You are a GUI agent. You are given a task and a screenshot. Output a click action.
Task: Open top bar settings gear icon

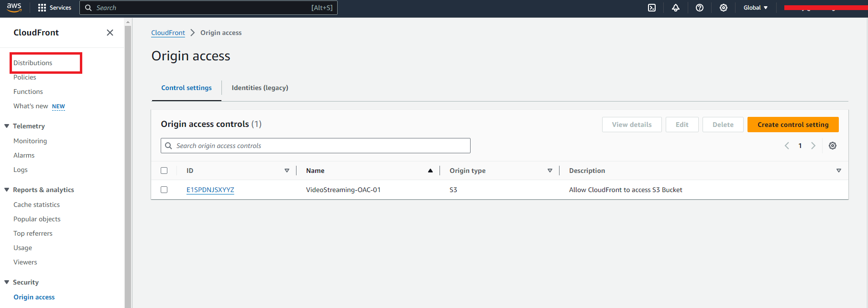coord(724,8)
